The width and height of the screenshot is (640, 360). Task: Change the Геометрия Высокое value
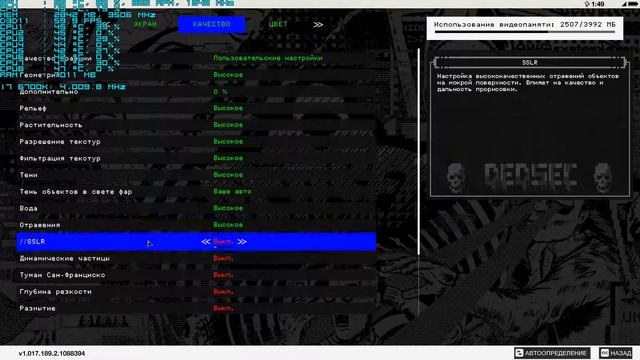[x=228, y=75]
